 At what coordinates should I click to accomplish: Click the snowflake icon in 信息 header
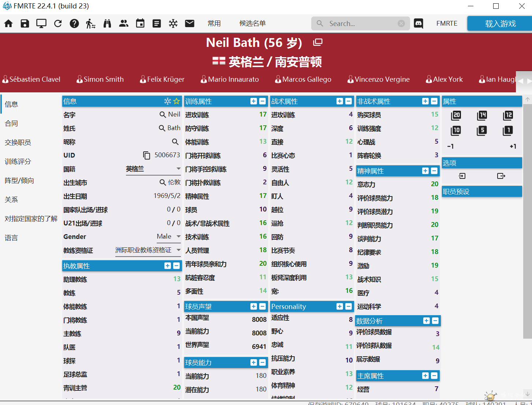tap(168, 101)
